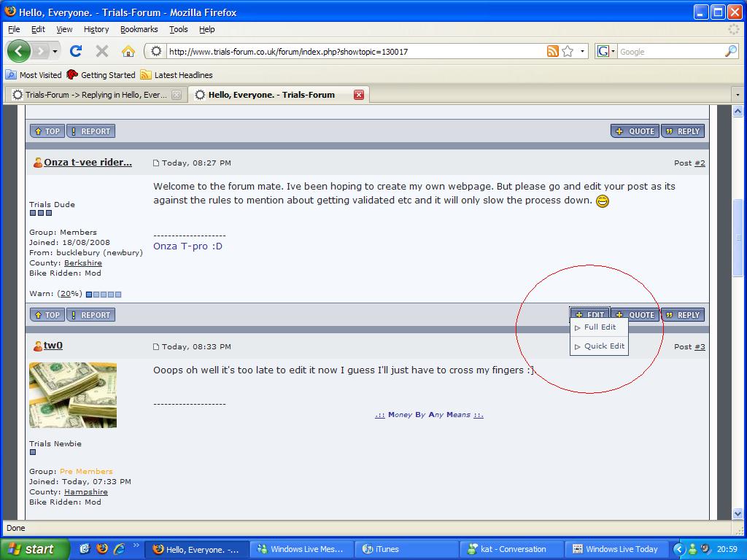The height and width of the screenshot is (560, 747).
Task: Open the Post #2 permalink
Action: pos(700,163)
